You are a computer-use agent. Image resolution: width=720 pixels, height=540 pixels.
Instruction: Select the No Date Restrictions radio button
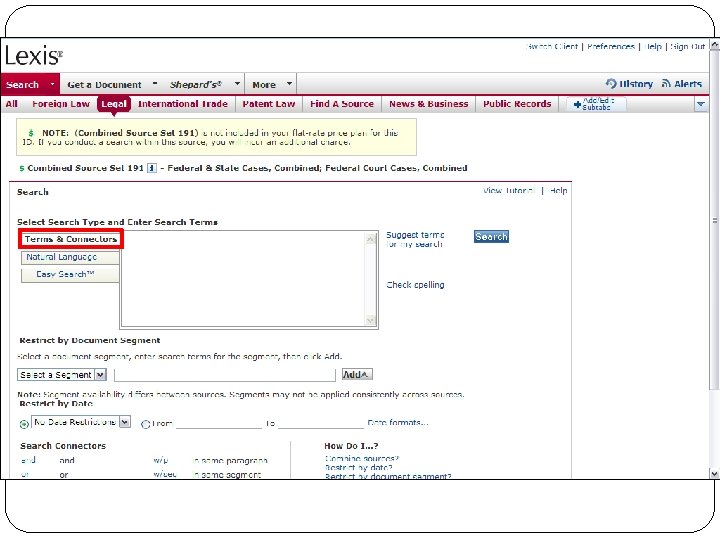point(24,424)
